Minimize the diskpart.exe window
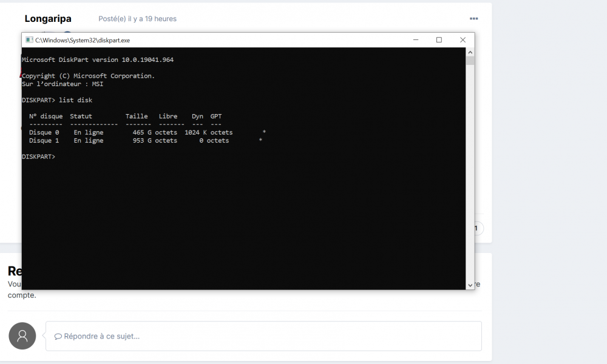Image resolution: width=607 pixels, height=364 pixels. pos(416,40)
